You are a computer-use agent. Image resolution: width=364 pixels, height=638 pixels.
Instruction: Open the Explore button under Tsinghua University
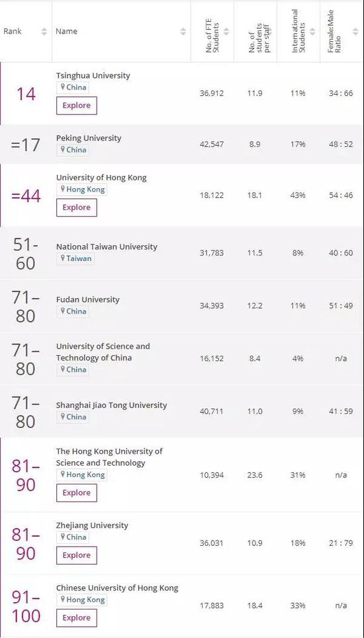[76, 105]
